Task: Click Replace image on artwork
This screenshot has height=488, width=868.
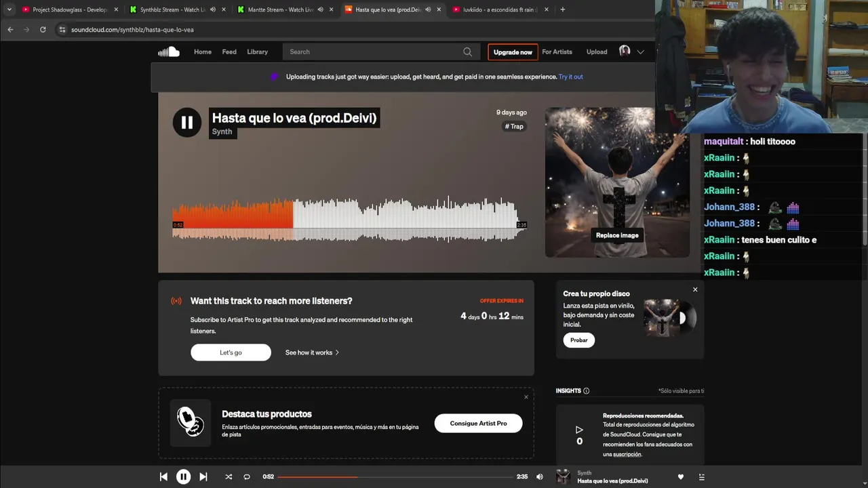Action: click(x=617, y=235)
